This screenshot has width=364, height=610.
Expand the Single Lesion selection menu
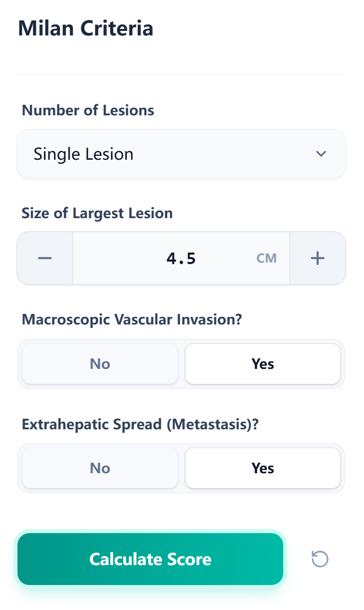[x=181, y=154]
